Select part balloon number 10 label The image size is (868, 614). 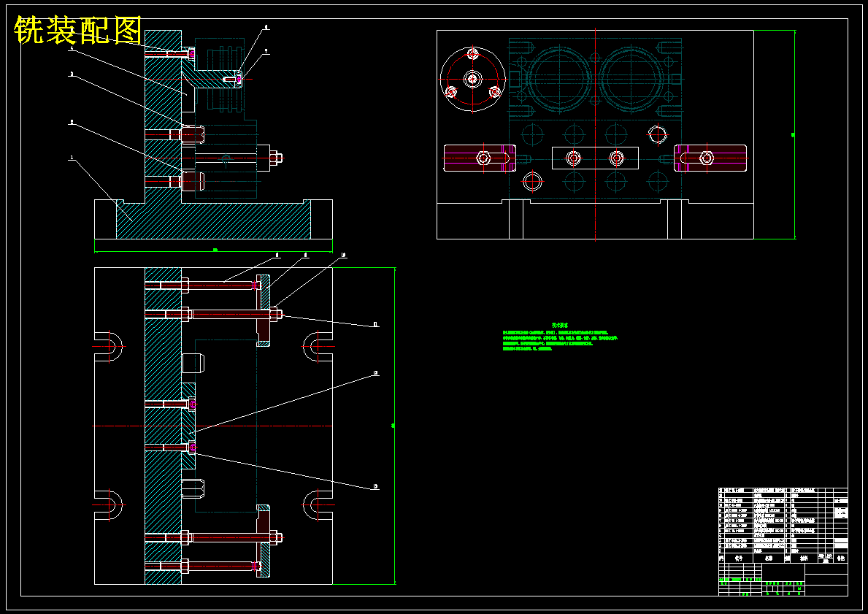point(343,256)
